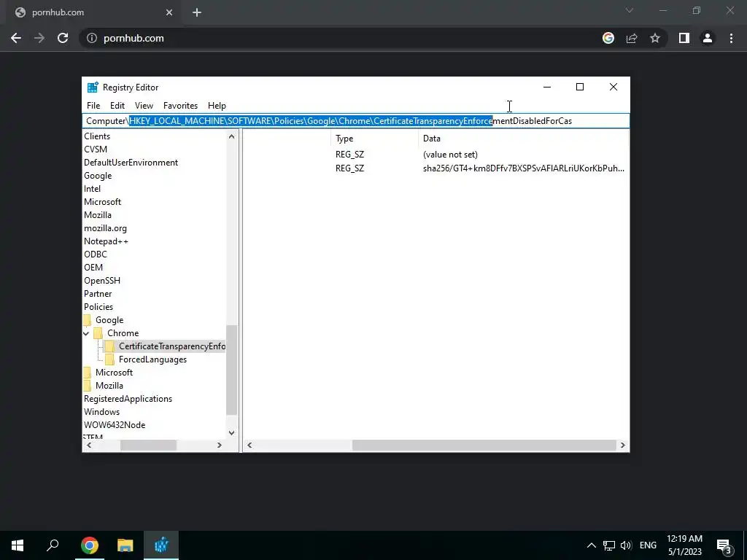Click tree pane's left scroll arrow
This screenshot has width=747, height=560.
point(89,446)
